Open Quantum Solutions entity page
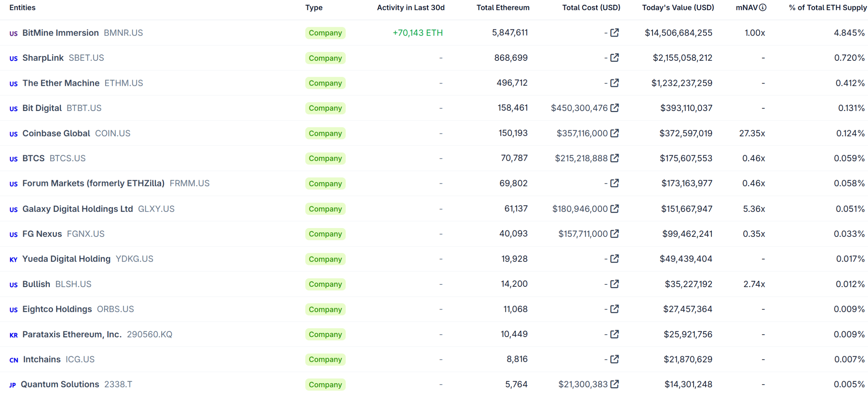The image size is (868, 394). pyautogui.click(x=60, y=384)
